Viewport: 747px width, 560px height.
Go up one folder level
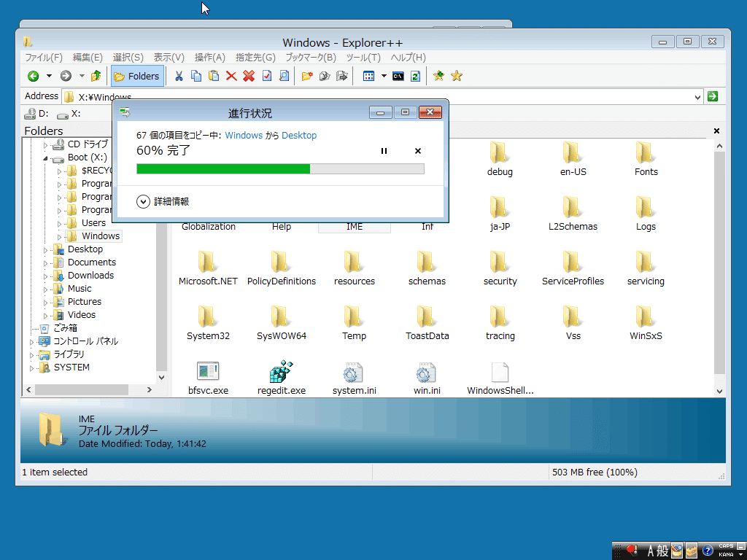click(96, 76)
